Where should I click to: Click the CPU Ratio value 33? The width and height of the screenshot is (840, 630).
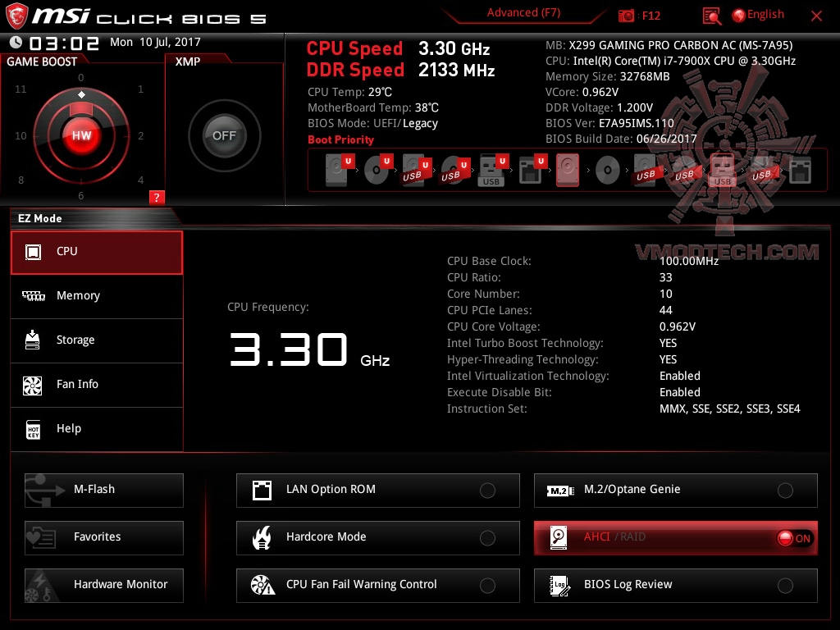tap(665, 277)
